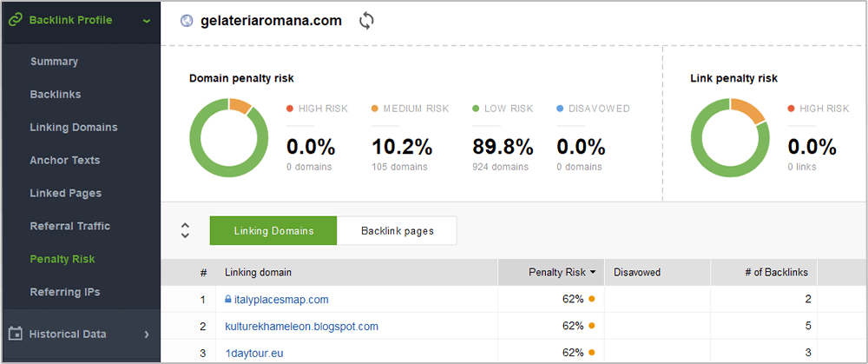Click the Disavowed column header
Image resolution: width=868 pixels, height=364 pixels.
[x=637, y=272]
